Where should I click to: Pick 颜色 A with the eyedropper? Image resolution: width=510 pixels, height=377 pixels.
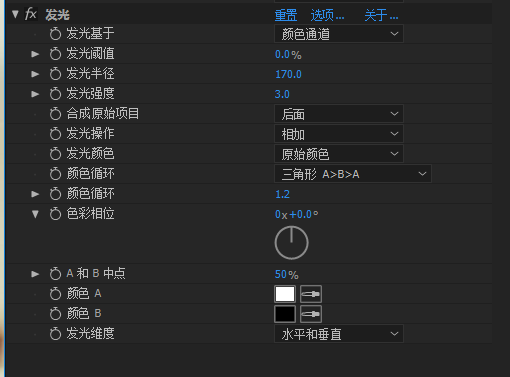(x=311, y=294)
